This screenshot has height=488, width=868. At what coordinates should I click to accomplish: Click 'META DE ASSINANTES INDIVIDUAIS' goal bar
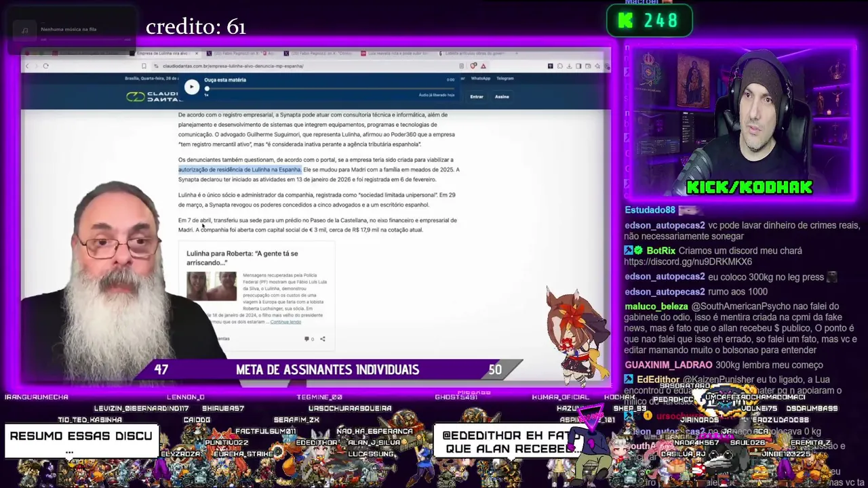(x=328, y=369)
